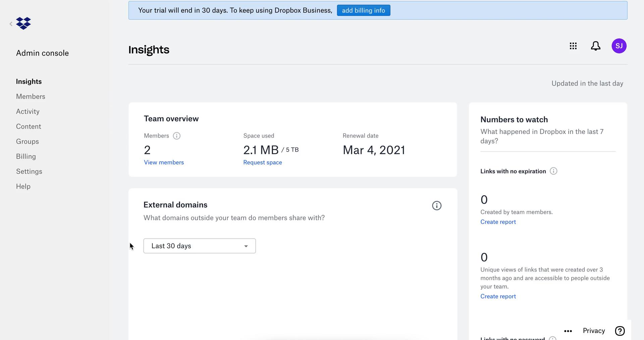The image size is (644, 340).
Task: Open the Last 30 days dropdown
Action: pyautogui.click(x=200, y=246)
